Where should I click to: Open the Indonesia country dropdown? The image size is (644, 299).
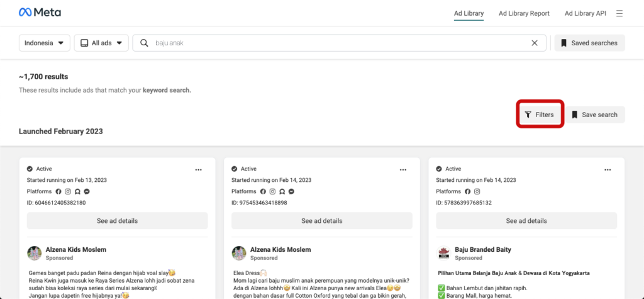(x=45, y=43)
